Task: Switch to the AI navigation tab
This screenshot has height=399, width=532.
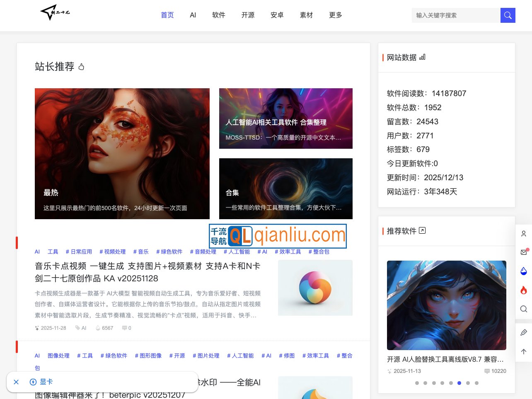Action: coord(193,15)
